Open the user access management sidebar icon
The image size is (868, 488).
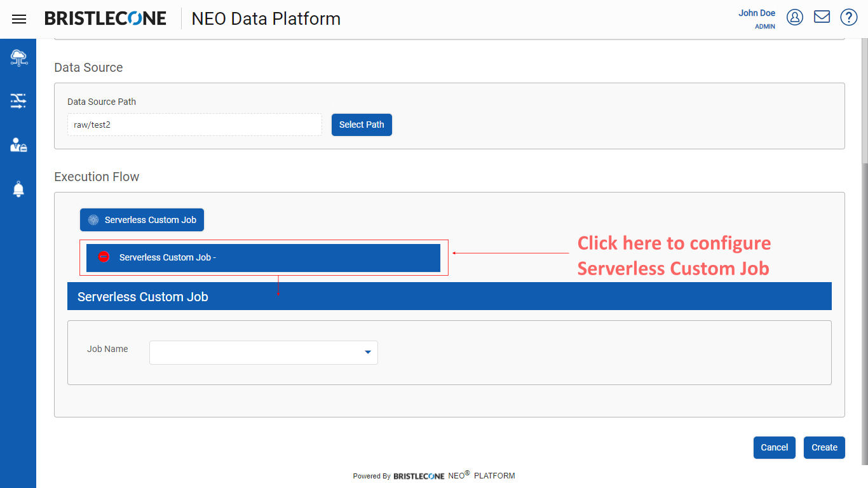pyautogui.click(x=18, y=145)
